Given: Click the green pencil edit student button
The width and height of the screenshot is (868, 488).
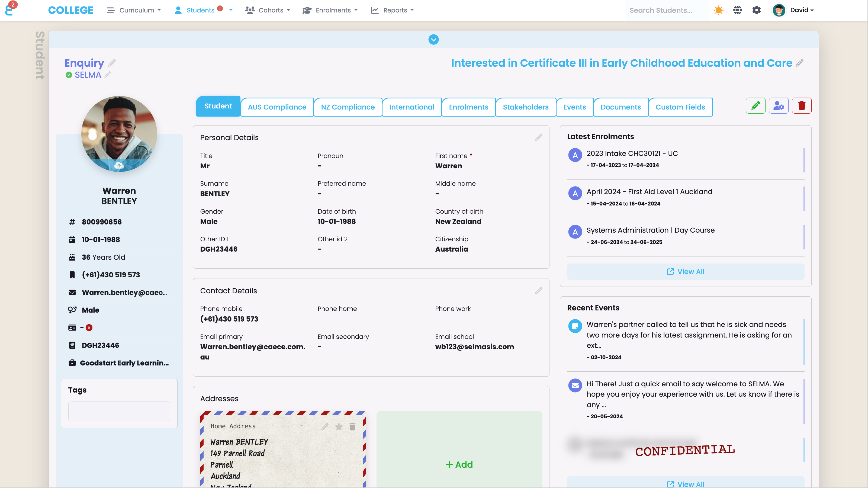Looking at the screenshot, I should click(756, 106).
